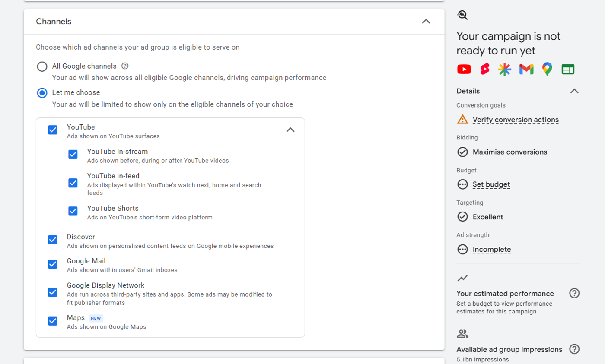Open the Set budget link

point(491,184)
